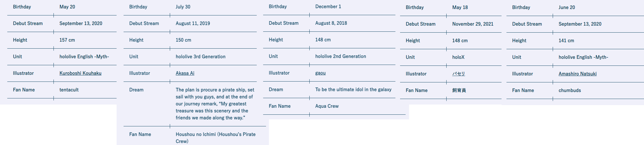
Task: Click the August 11, 2019 debut date
Action: pos(193,23)
